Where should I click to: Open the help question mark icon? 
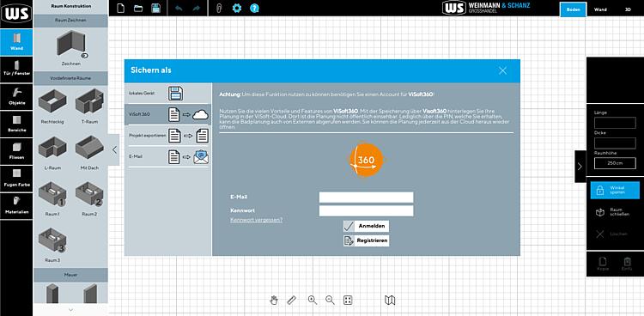(255, 9)
